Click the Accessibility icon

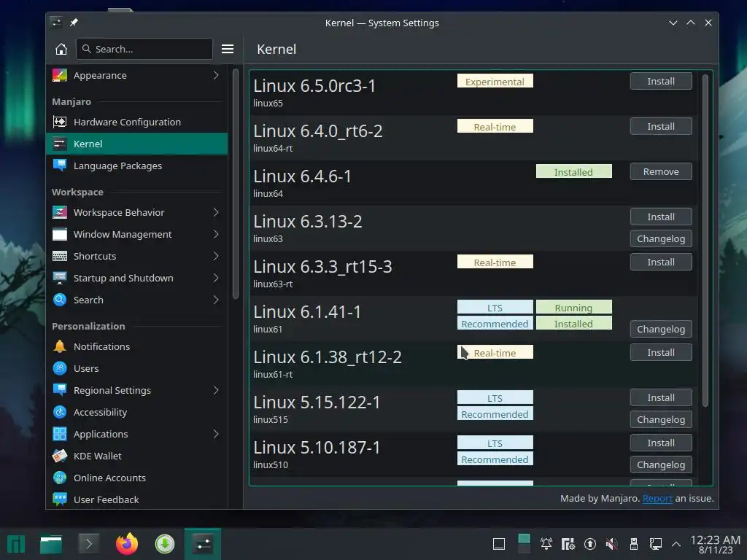coord(60,413)
